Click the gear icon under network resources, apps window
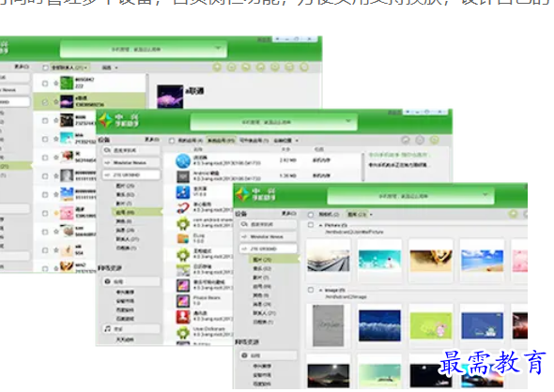 [108, 281]
